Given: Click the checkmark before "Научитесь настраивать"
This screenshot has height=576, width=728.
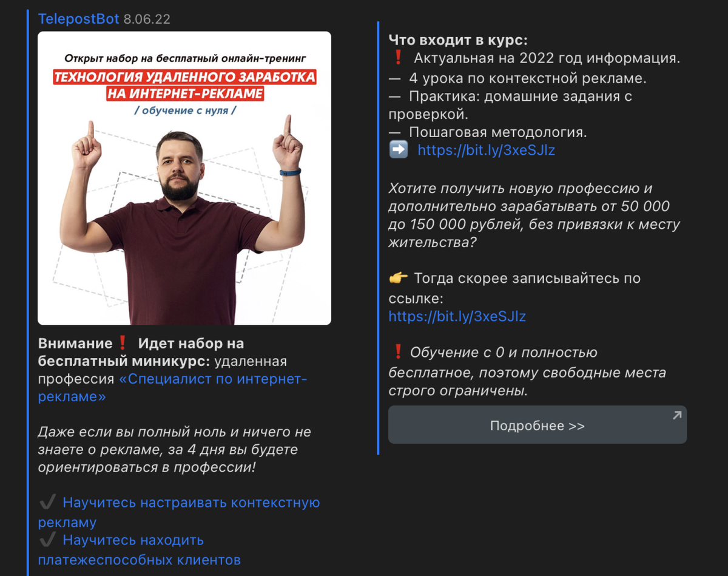Looking at the screenshot, I should (x=47, y=503).
